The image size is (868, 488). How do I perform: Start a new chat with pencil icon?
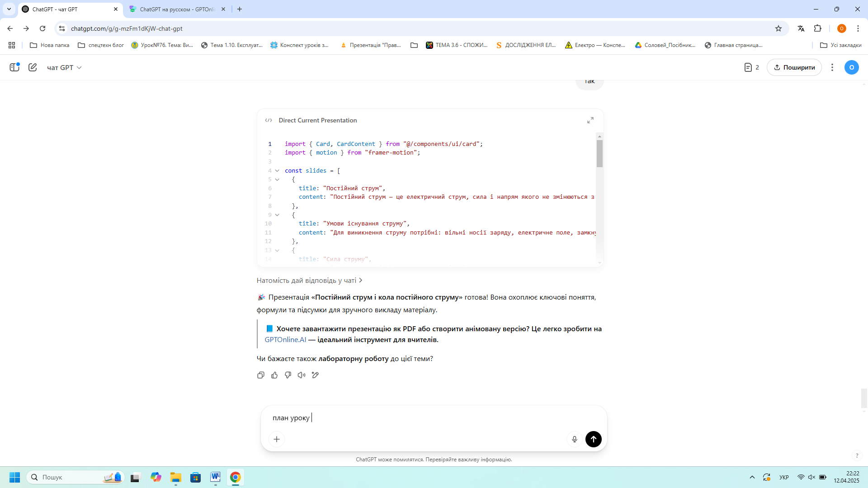[x=33, y=67]
